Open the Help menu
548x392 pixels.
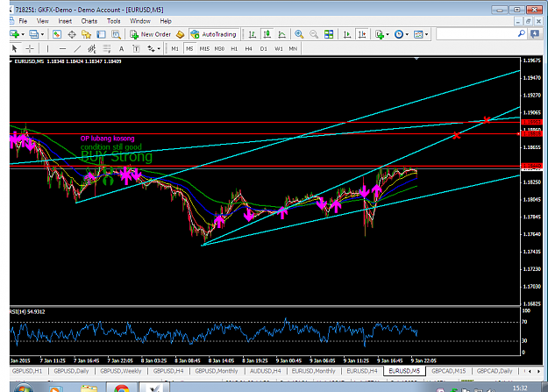tap(166, 21)
